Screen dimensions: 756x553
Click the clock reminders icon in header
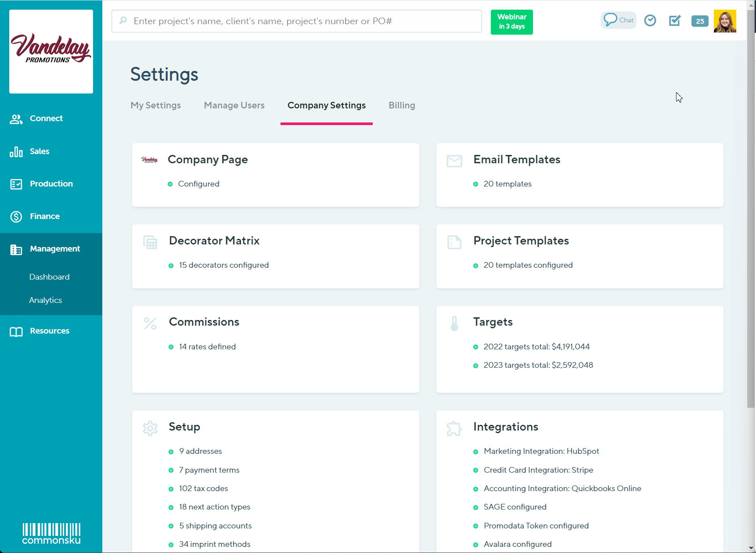click(650, 21)
